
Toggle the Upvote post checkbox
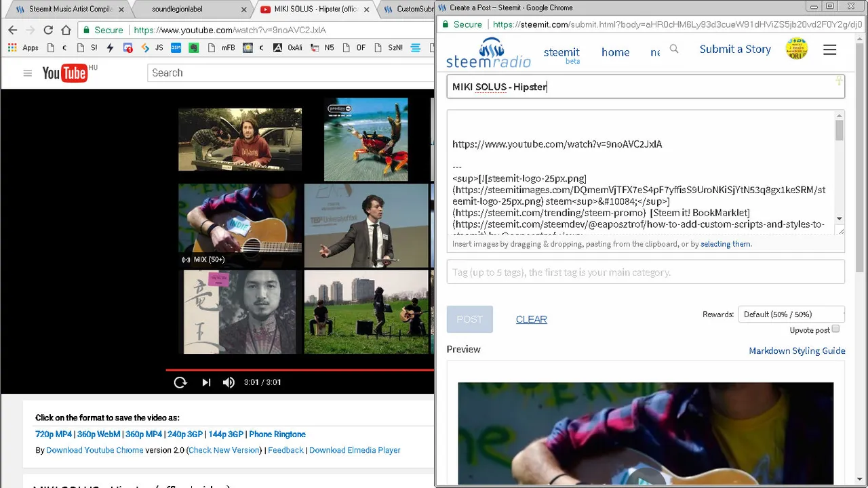click(835, 329)
